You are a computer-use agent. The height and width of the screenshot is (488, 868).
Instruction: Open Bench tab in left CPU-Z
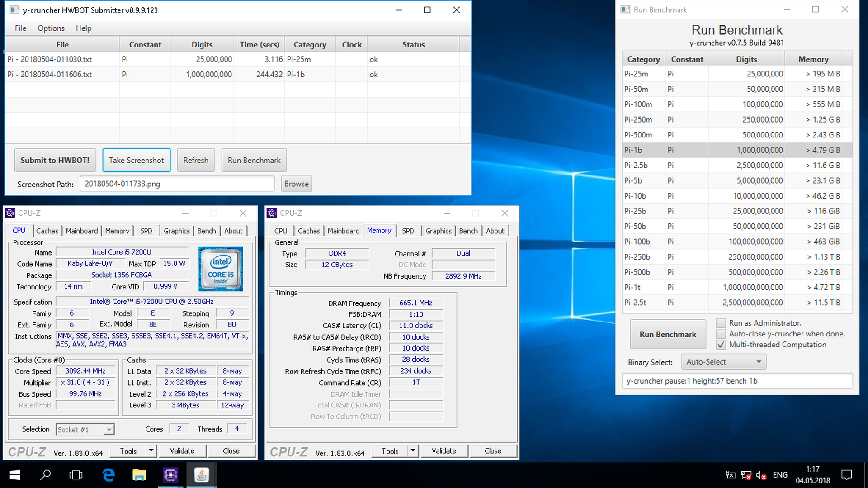pyautogui.click(x=207, y=231)
